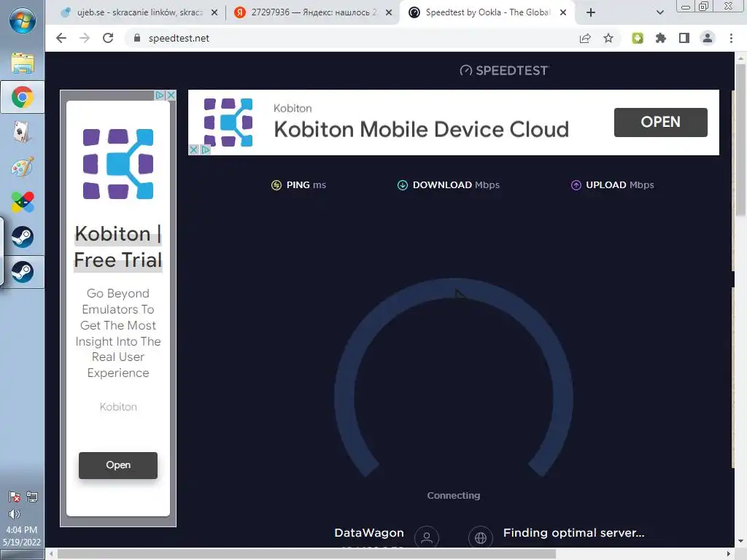Click the globe server icon
747x560 pixels.
481,537
